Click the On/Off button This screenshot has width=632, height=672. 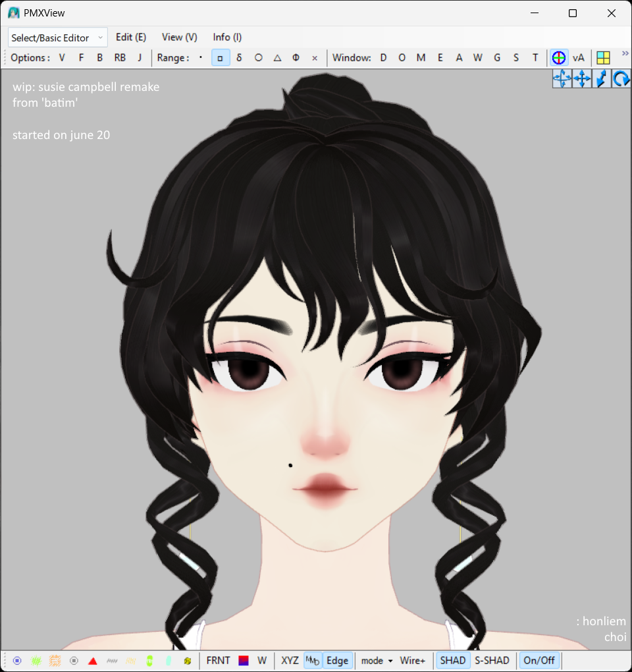click(539, 660)
